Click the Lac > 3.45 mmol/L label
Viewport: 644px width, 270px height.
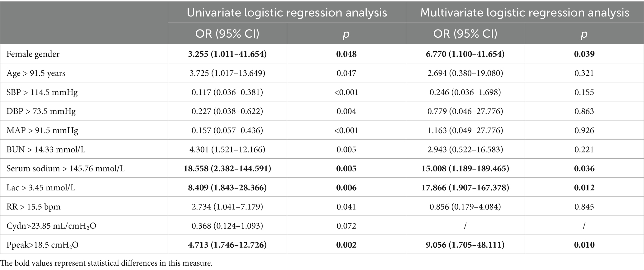pos(41,188)
